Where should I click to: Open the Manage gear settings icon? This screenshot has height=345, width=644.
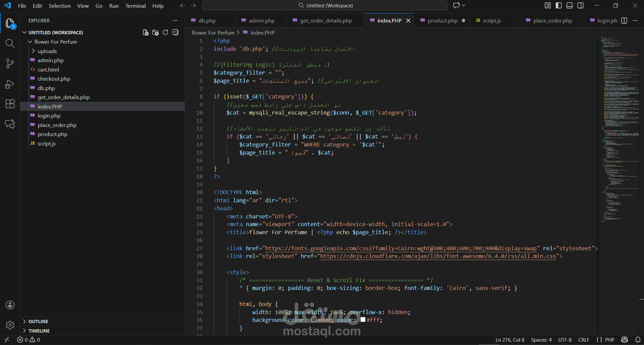[10, 325]
